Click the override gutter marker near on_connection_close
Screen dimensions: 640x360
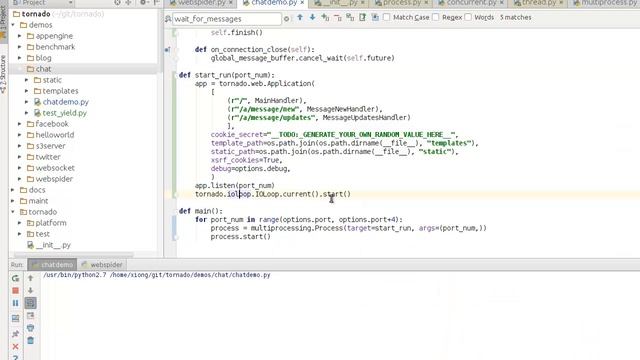tap(167, 50)
